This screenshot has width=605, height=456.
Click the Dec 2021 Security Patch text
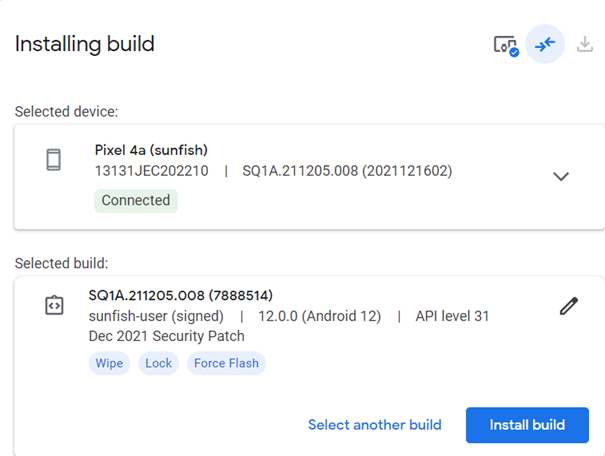[167, 336]
